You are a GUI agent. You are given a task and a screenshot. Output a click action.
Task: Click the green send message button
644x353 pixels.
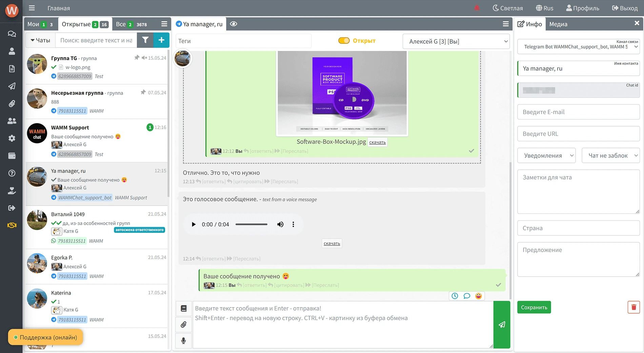pyautogui.click(x=502, y=324)
